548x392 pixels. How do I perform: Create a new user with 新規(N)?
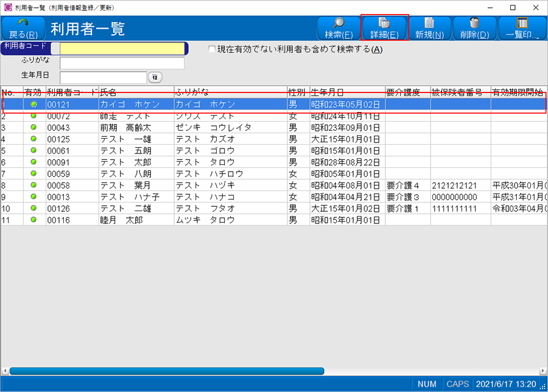pos(430,28)
